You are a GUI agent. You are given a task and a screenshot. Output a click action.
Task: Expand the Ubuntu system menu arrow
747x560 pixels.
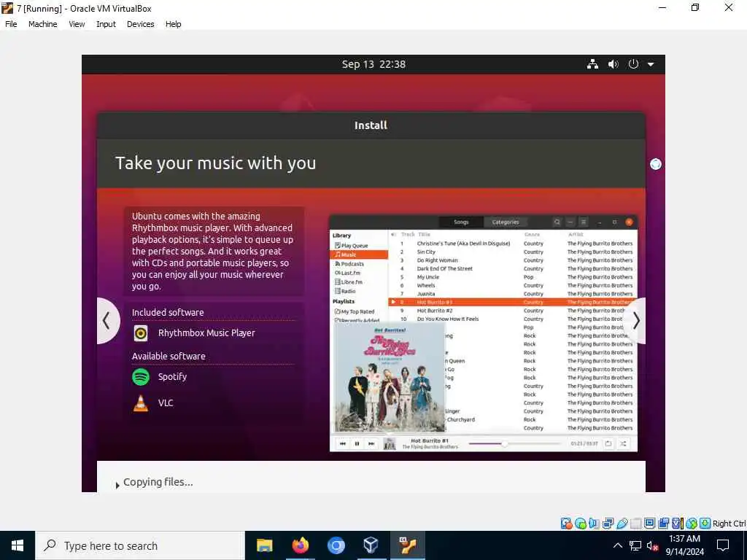pos(650,64)
